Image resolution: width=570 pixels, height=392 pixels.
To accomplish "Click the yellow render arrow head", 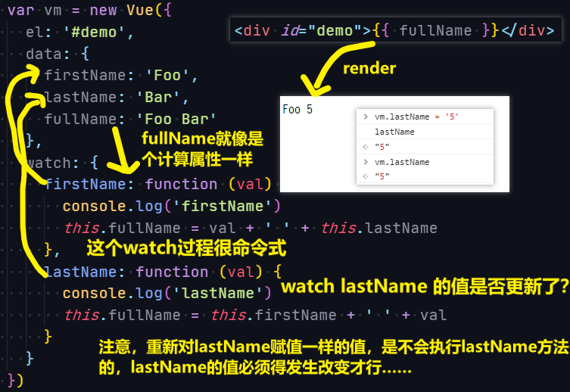I will pyautogui.click(x=315, y=87).
